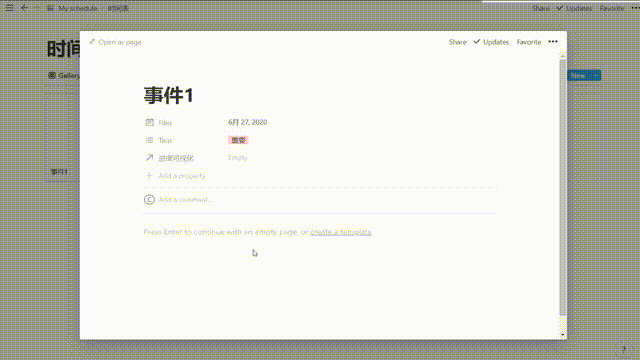640x360 pixels.
Task: Click the popup vertical scrollbar
Action: (562, 188)
